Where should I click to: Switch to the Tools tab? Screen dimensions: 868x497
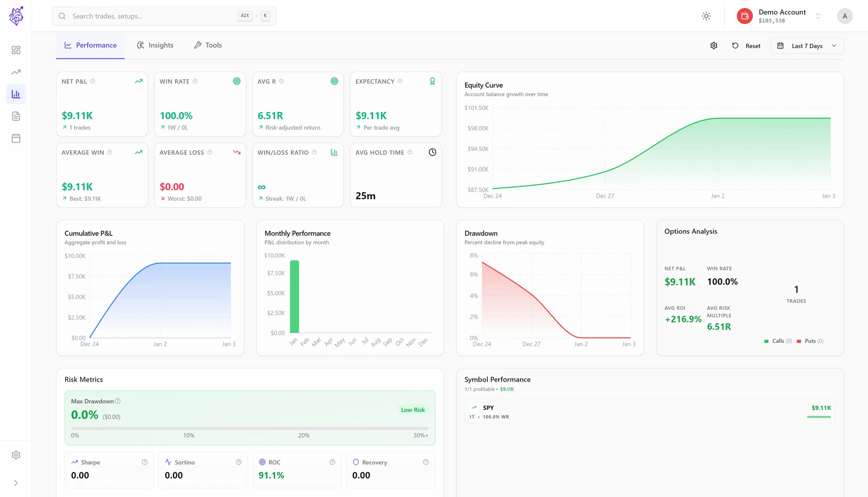pyautogui.click(x=207, y=45)
